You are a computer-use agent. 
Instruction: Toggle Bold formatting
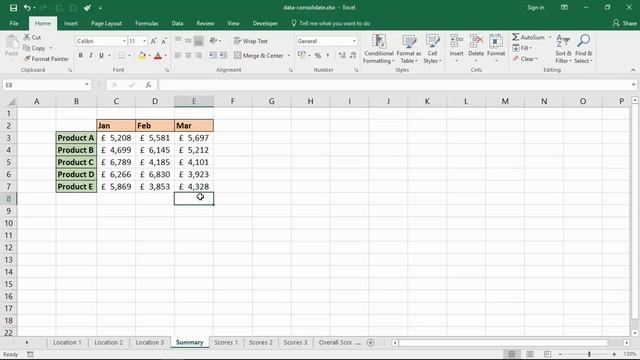pyautogui.click(x=80, y=55)
